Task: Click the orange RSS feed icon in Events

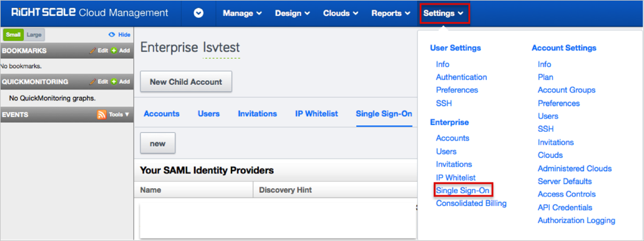Action: pyautogui.click(x=101, y=115)
